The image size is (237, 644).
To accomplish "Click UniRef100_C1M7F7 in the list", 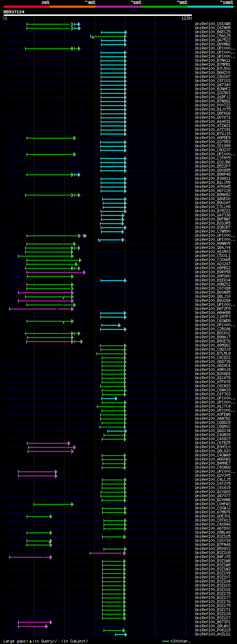I will tap(213, 317).
